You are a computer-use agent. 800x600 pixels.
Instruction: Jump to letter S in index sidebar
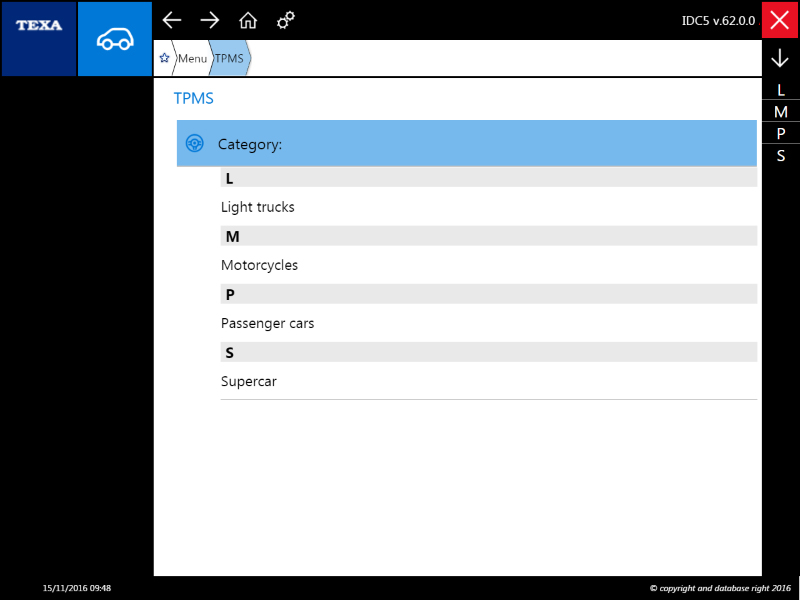pyautogui.click(x=781, y=156)
